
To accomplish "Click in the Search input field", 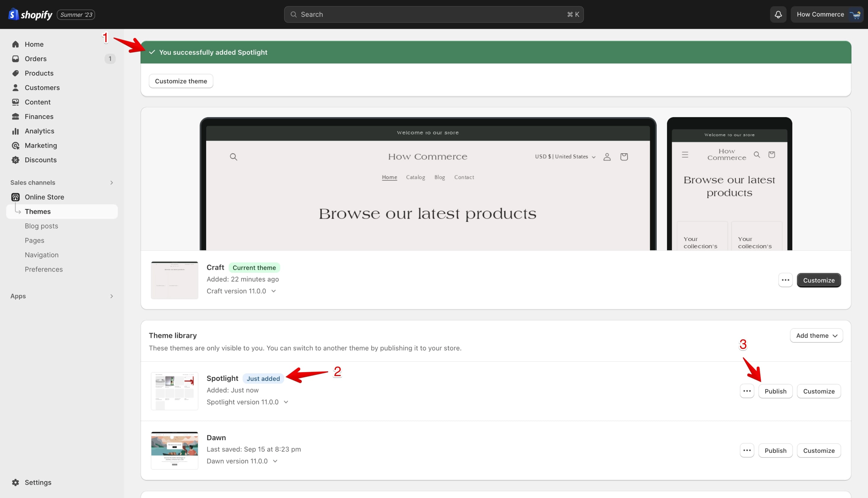I will click(x=434, y=14).
